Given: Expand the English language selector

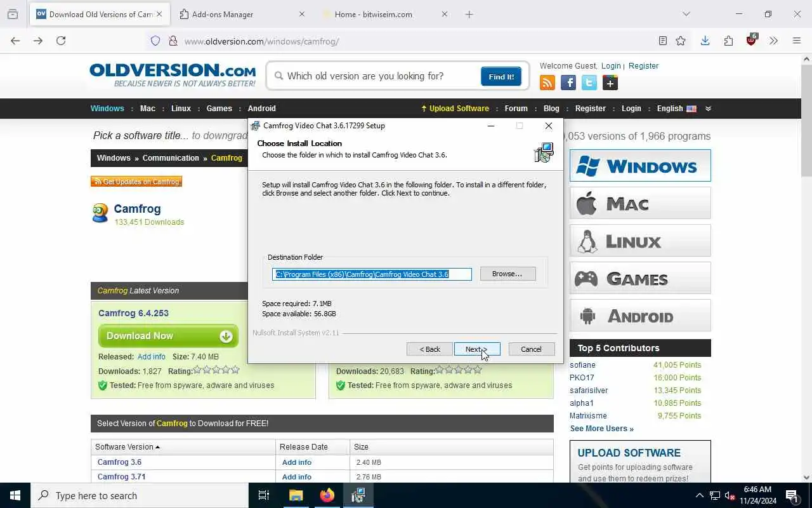Looking at the screenshot, I should click(676, 109).
